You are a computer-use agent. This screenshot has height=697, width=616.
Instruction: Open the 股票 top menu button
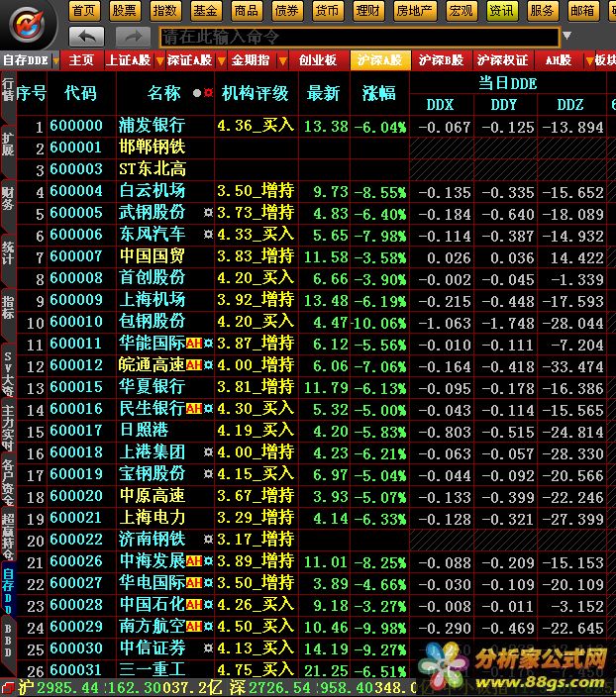point(124,10)
